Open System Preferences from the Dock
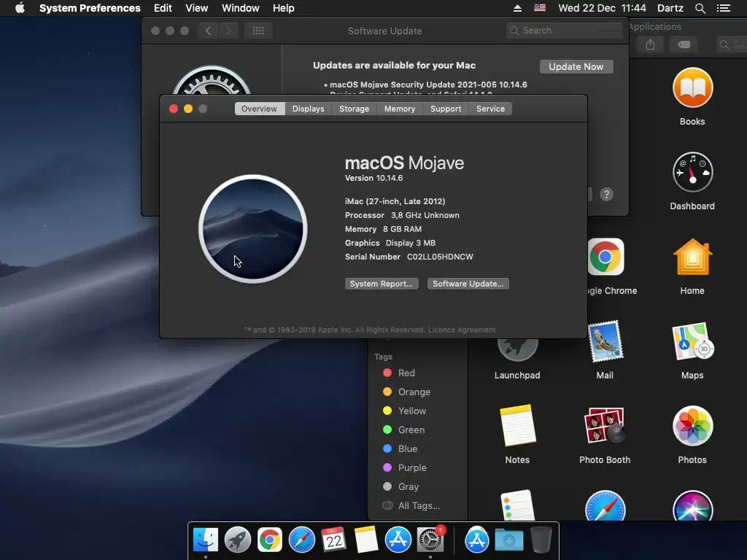The height and width of the screenshot is (560, 747). click(430, 540)
